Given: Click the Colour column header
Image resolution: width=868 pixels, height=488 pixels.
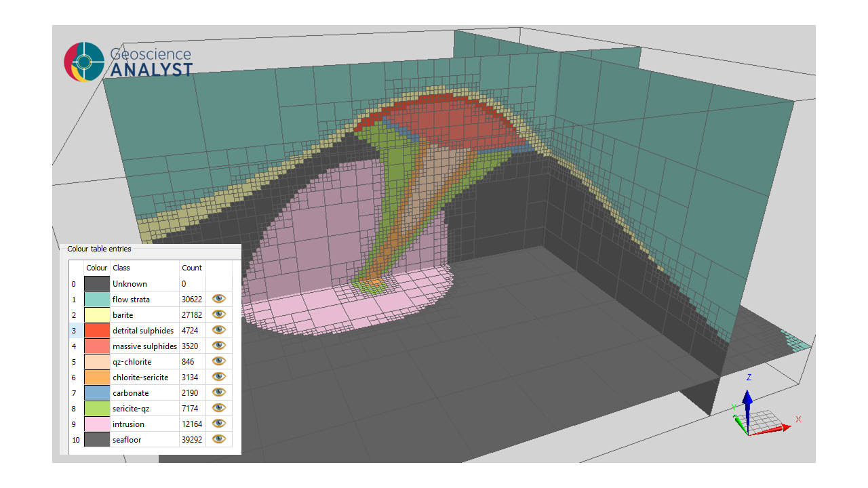Looking at the screenshot, I should pyautogui.click(x=97, y=268).
